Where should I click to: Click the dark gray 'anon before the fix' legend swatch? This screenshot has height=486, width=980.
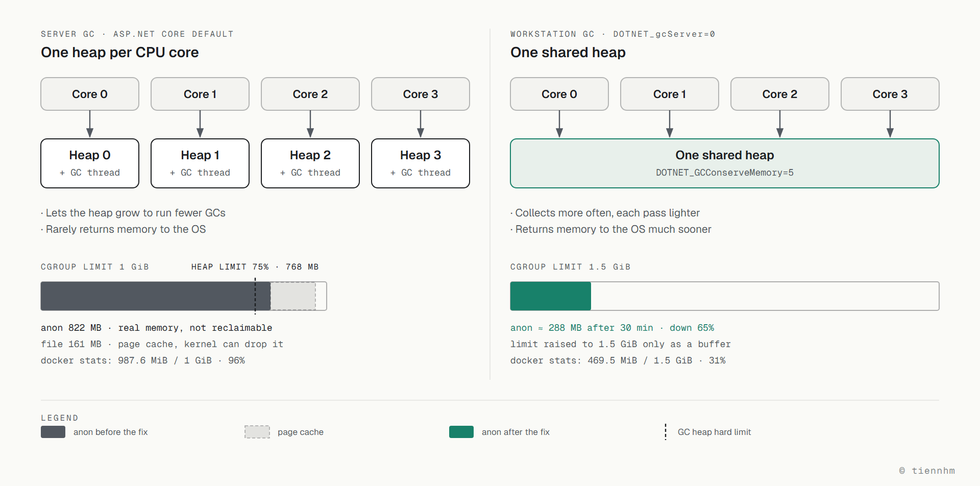tap(53, 432)
